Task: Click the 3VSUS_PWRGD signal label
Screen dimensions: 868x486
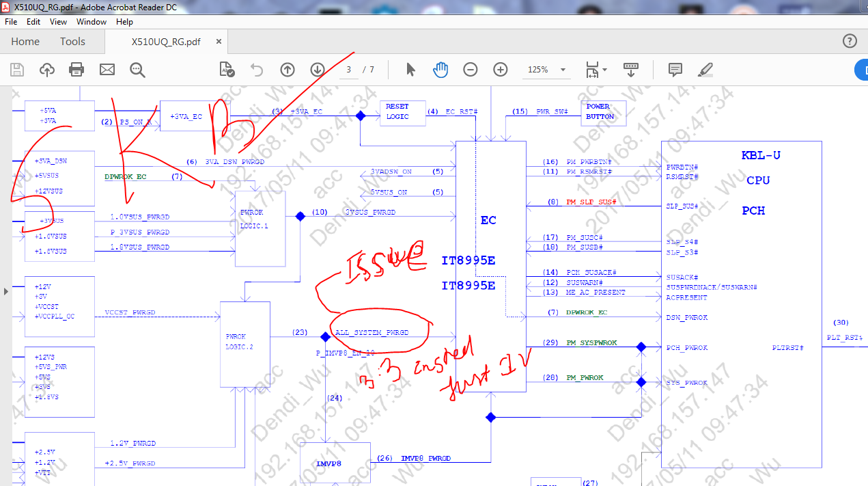Action: 370,212
